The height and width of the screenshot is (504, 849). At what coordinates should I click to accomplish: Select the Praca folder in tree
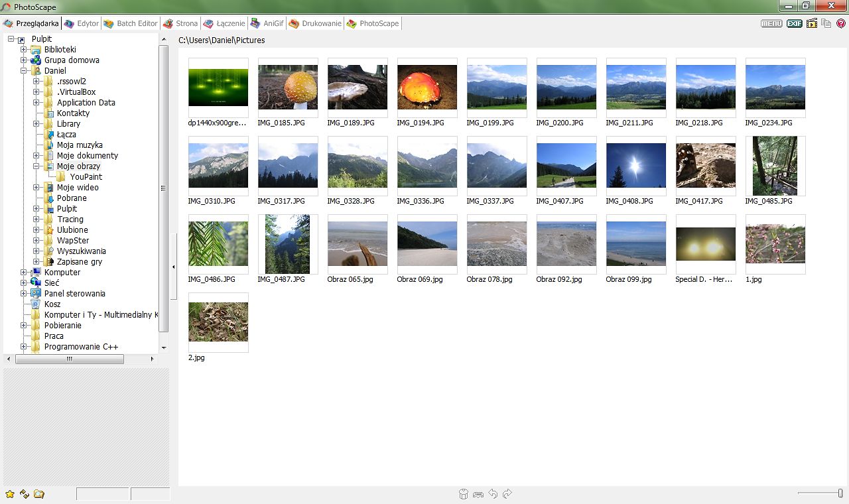click(x=54, y=336)
